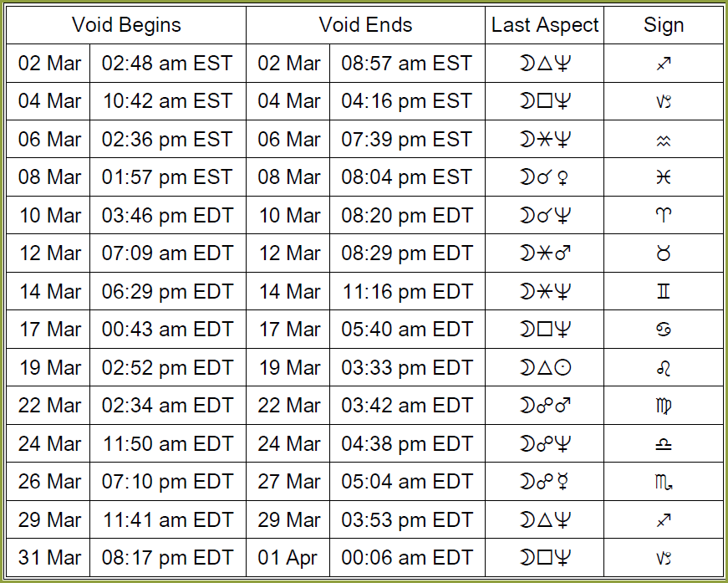The width and height of the screenshot is (728, 583).
Task: Select the Void Ends column header
Action: tap(365, 24)
